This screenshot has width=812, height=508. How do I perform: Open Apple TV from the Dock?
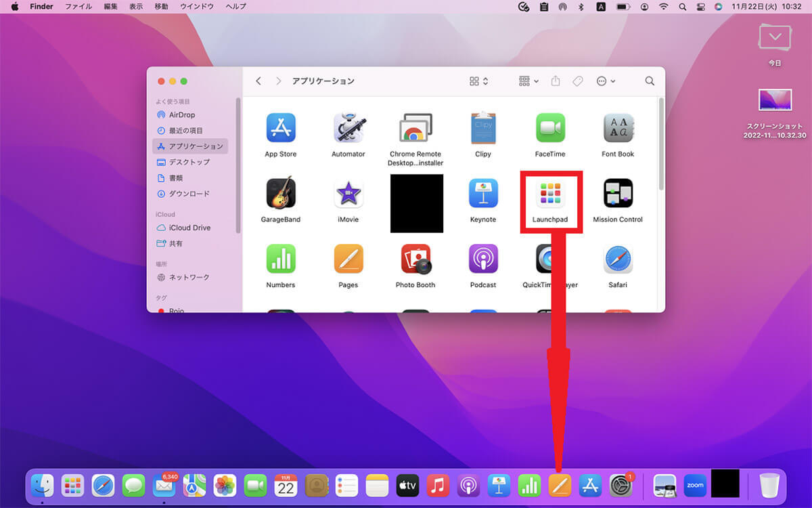point(407,485)
